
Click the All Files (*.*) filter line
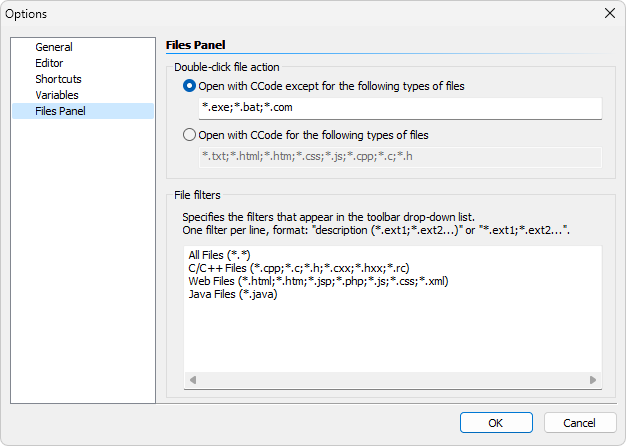click(x=219, y=255)
